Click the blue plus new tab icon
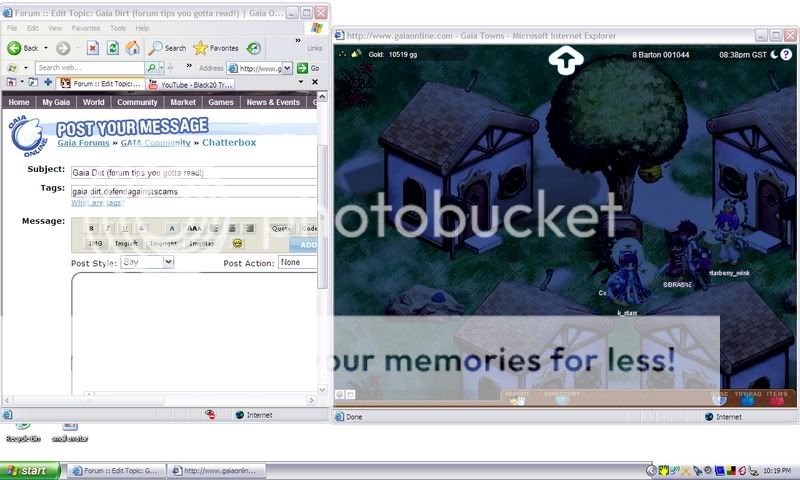800x480 pixels. [x=48, y=82]
